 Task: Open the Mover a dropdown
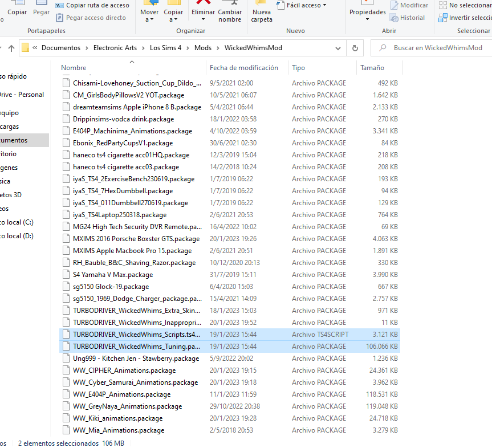149,12
